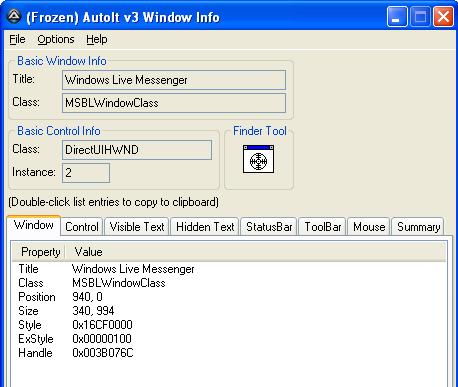
Task: Select the Window tab
Action: click(34, 225)
